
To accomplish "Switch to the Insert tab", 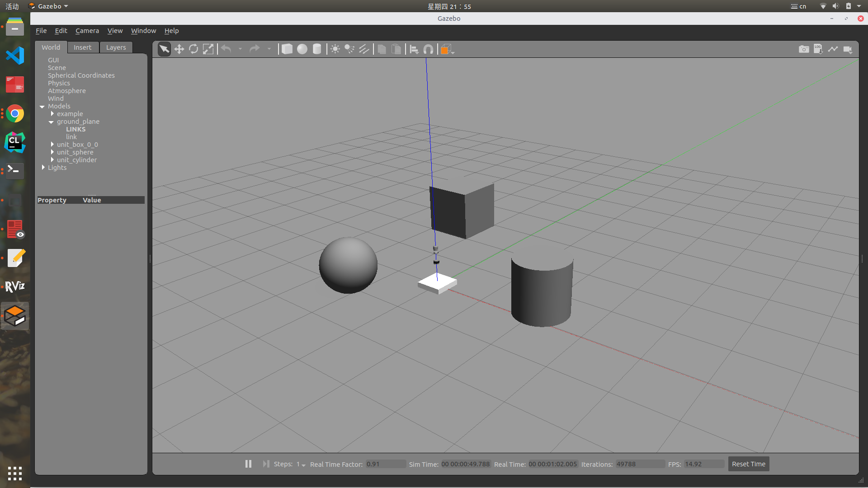I will tap(82, 47).
